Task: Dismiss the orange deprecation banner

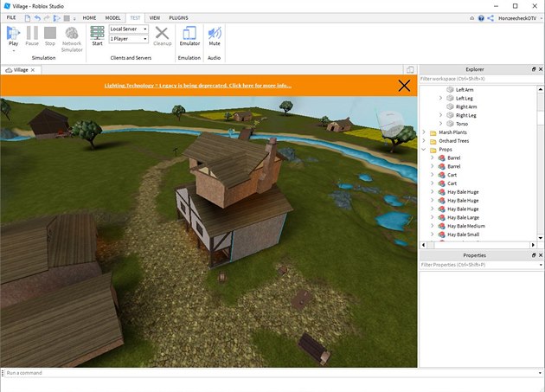Action: (404, 86)
